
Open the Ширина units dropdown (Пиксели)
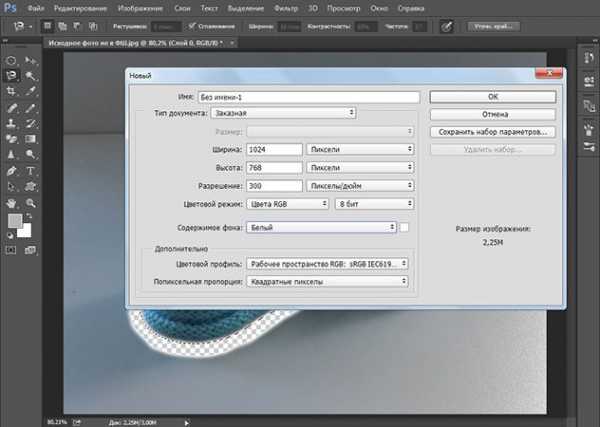(x=360, y=149)
